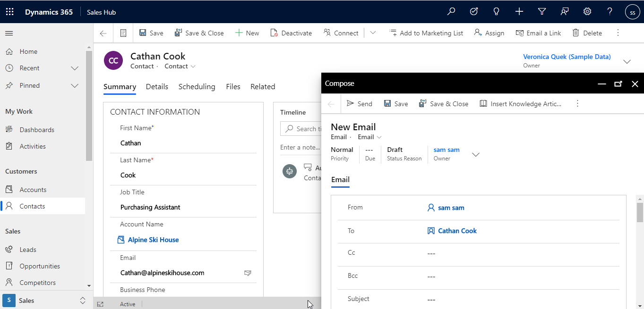Send the new email
Viewport: 644px width, 309px height.
[360, 104]
